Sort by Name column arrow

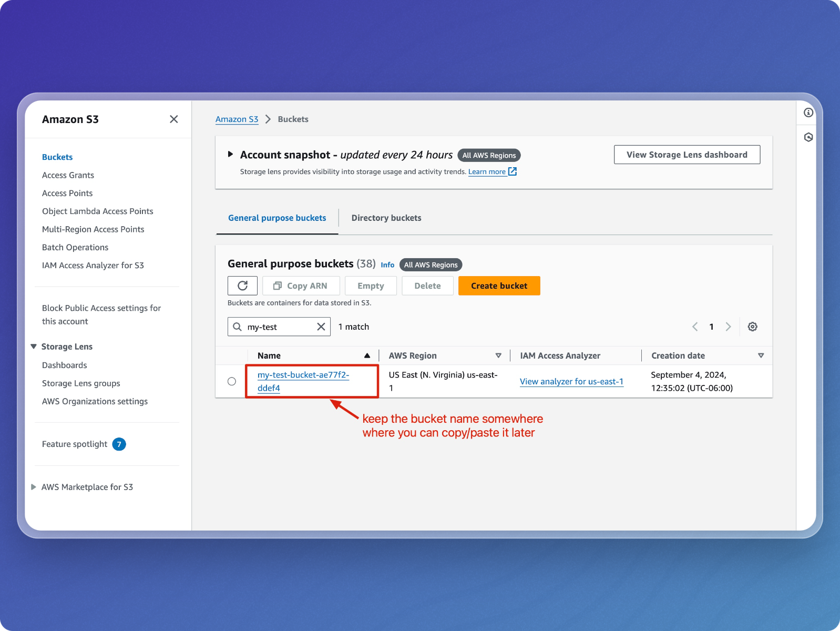click(367, 355)
